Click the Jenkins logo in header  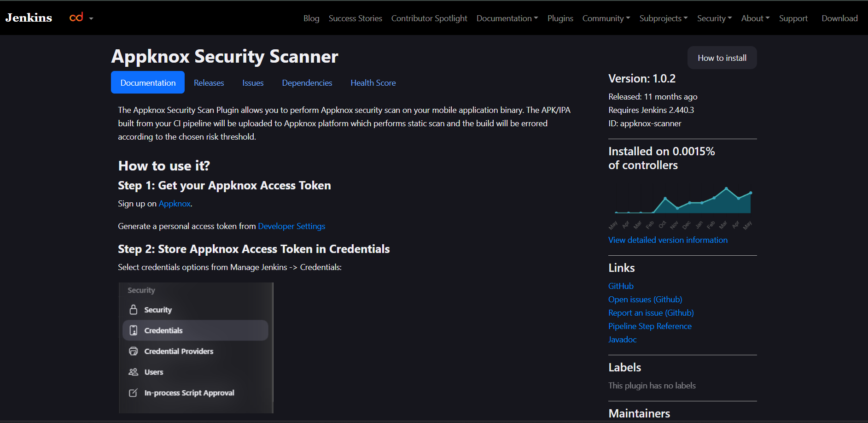click(29, 18)
